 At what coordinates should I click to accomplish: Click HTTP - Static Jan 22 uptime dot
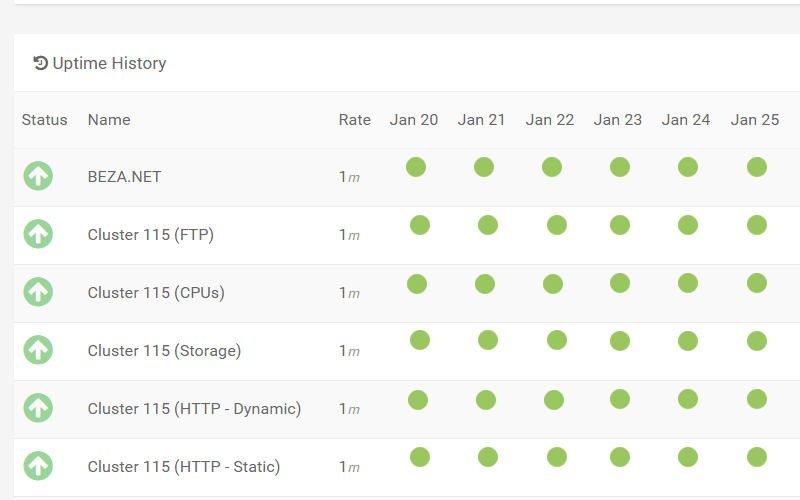point(557,457)
